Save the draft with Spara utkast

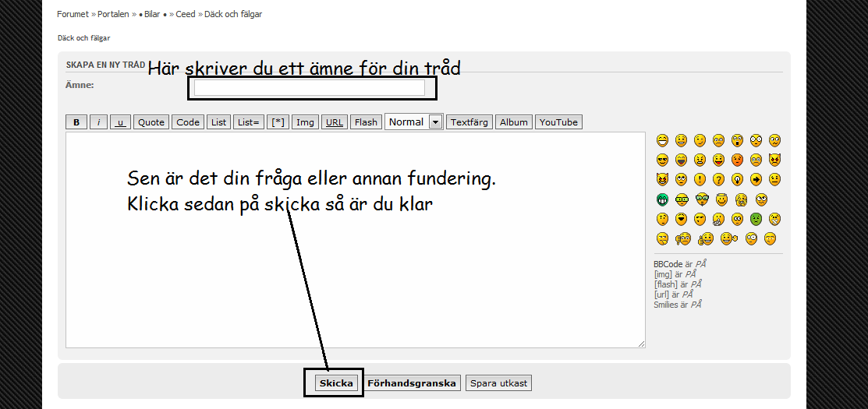tap(499, 383)
